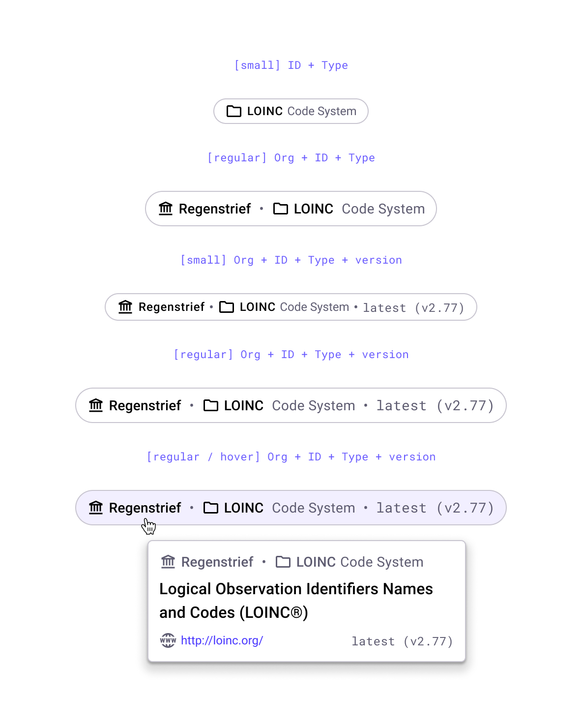This screenshot has width=582, height=728.
Task: Click the '[small] Org + ID + Type + version' label
Action: coord(291,260)
